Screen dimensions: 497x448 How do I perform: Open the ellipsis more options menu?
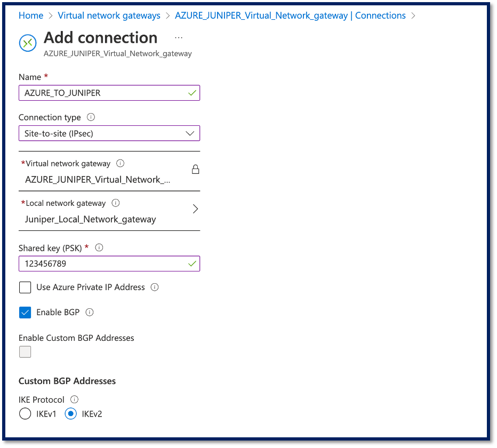pos(179,38)
